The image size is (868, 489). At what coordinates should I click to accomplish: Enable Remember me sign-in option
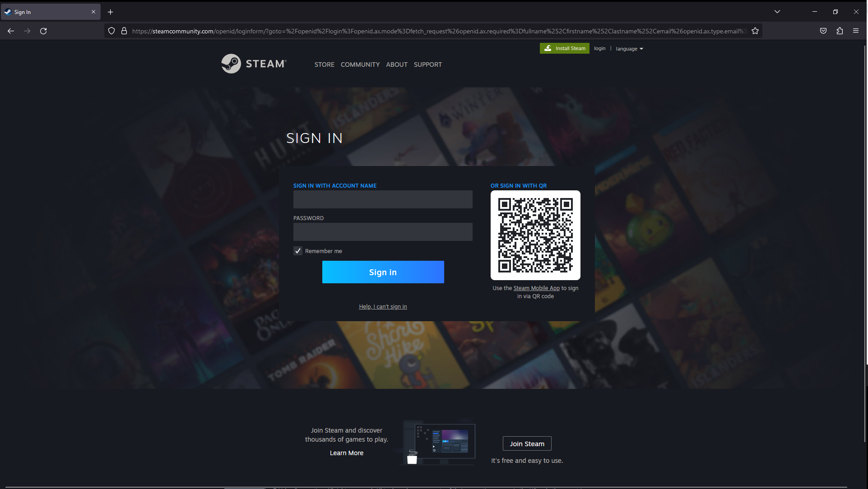[298, 251]
